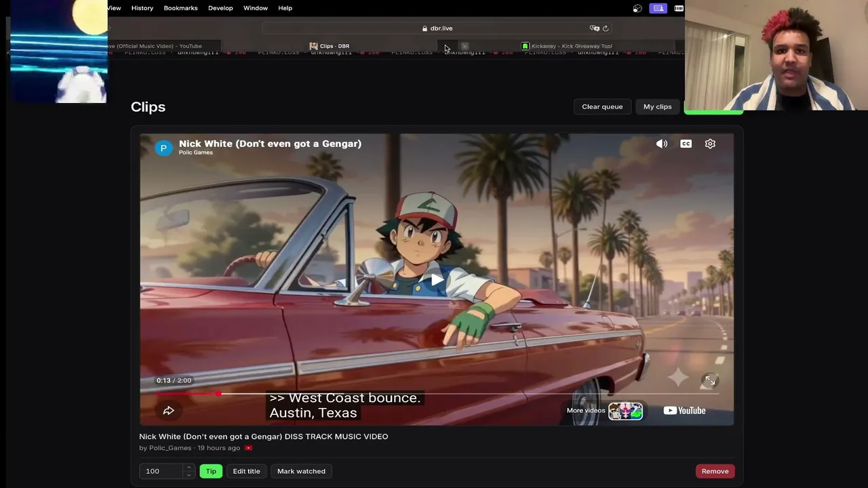Click the Clips page heading
Image resolution: width=868 pixels, height=488 pixels.
point(148,107)
